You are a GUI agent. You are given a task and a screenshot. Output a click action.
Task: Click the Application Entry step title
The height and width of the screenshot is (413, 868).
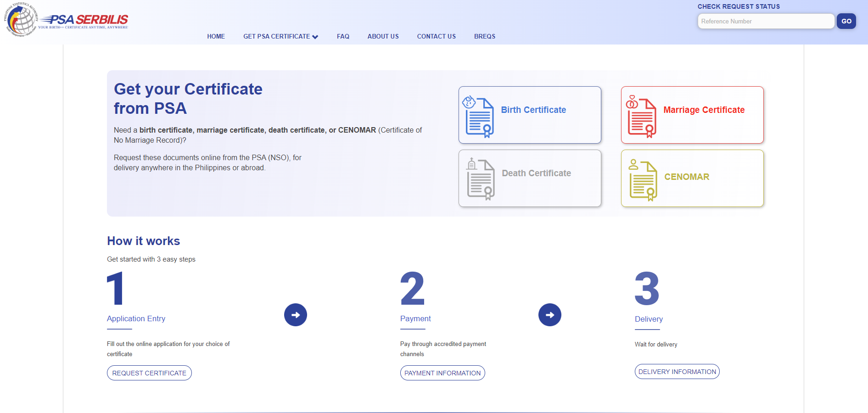[136, 318]
